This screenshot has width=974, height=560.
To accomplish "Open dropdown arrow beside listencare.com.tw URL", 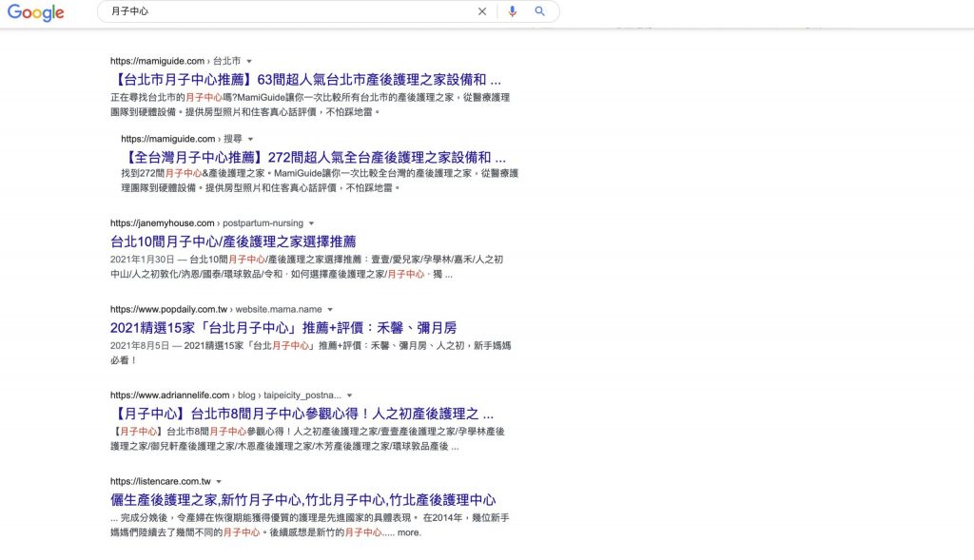I will 219,482.
